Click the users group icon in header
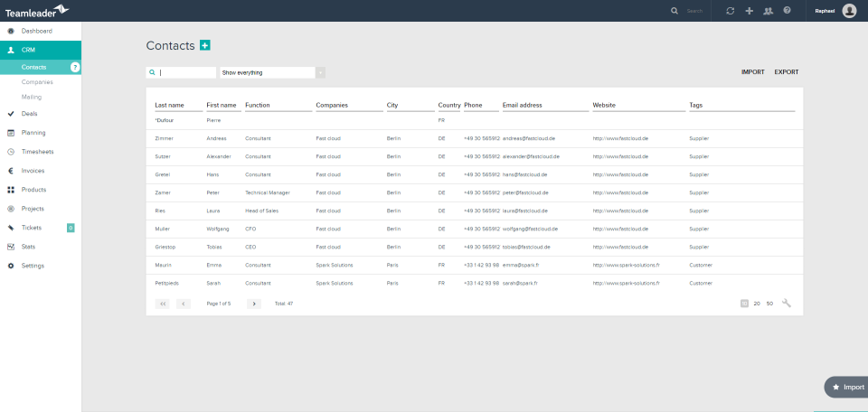Image resolution: width=868 pixels, height=412 pixels. click(768, 11)
